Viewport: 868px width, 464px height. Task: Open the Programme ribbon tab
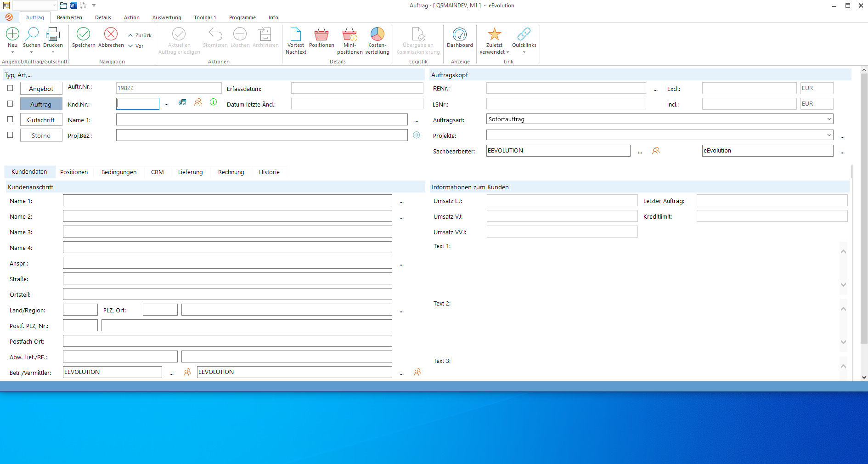242,17
